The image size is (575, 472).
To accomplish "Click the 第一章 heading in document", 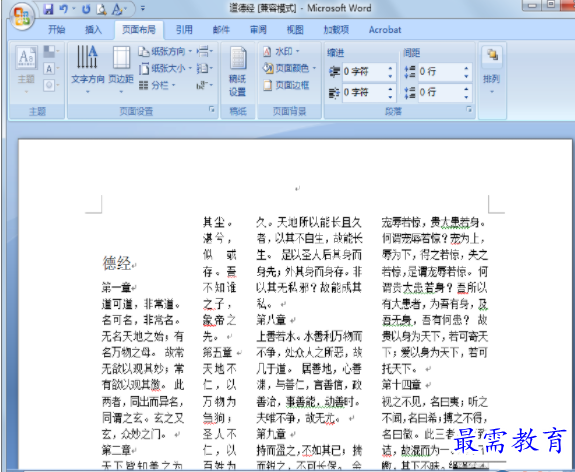I will pos(117,288).
